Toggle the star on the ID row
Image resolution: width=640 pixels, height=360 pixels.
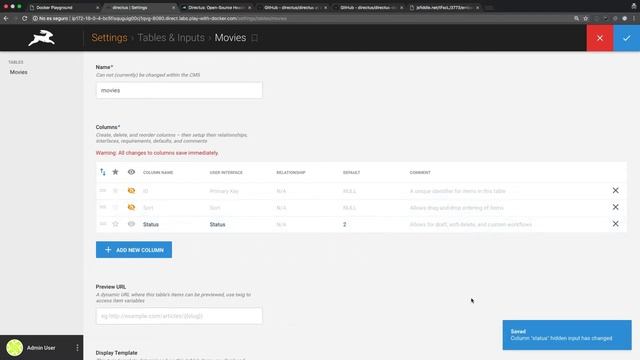[116, 191]
